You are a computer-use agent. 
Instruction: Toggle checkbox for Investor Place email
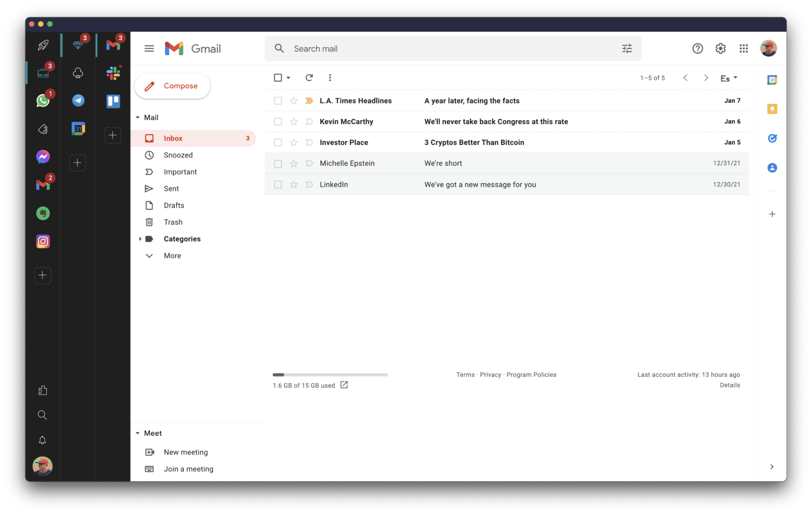pos(277,142)
